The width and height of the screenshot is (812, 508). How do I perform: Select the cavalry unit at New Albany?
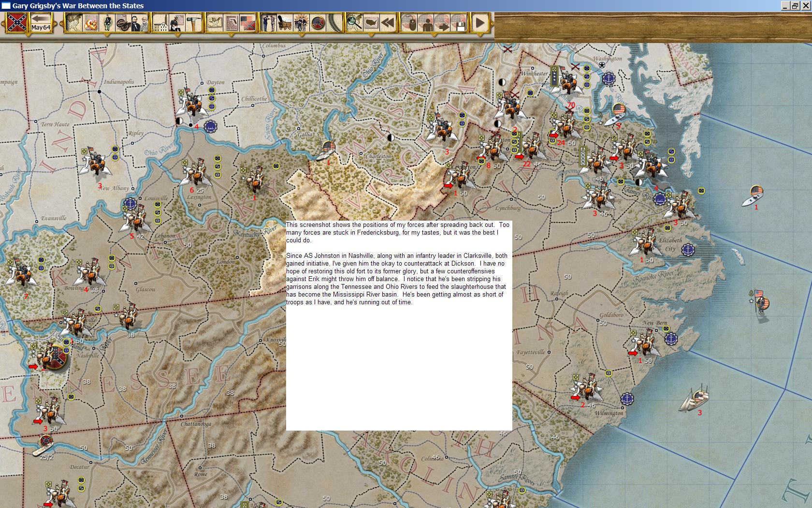tap(98, 163)
